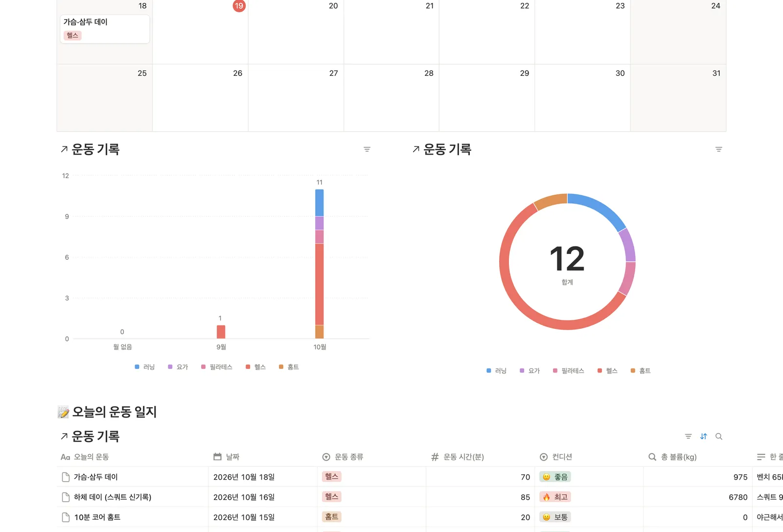Open 컨디션 column header menu
783x532 pixels.
[x=589, y=457]
